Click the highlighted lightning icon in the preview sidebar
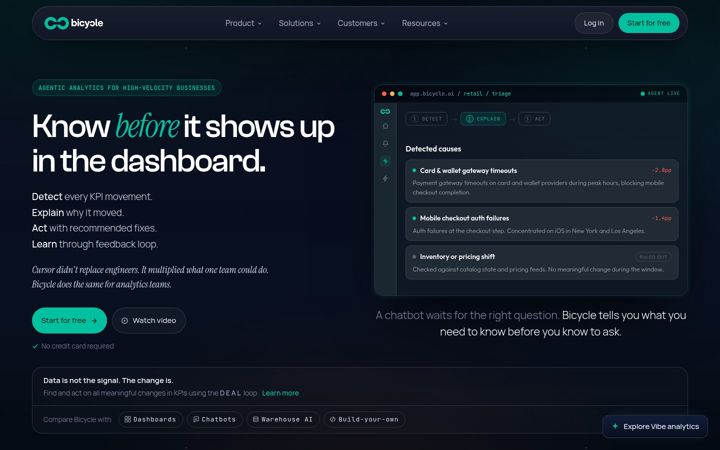The image size is (720, 450). (x=385, y=161)
